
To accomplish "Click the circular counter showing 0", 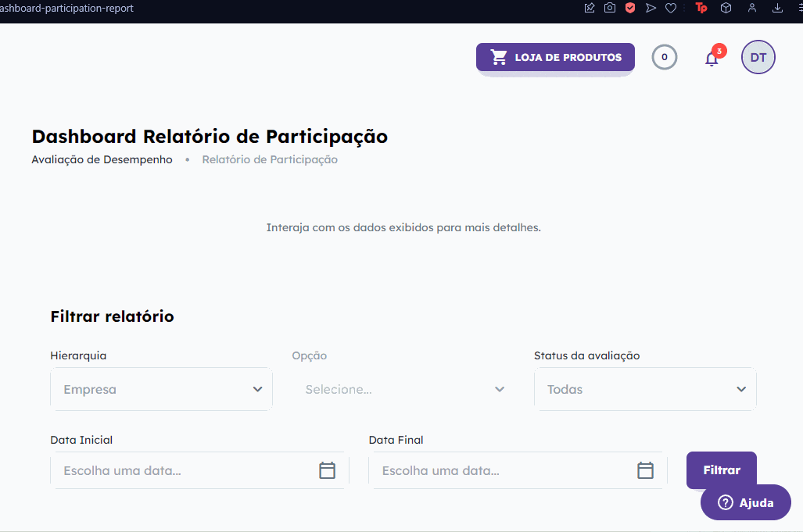I will tap(664, 57).
